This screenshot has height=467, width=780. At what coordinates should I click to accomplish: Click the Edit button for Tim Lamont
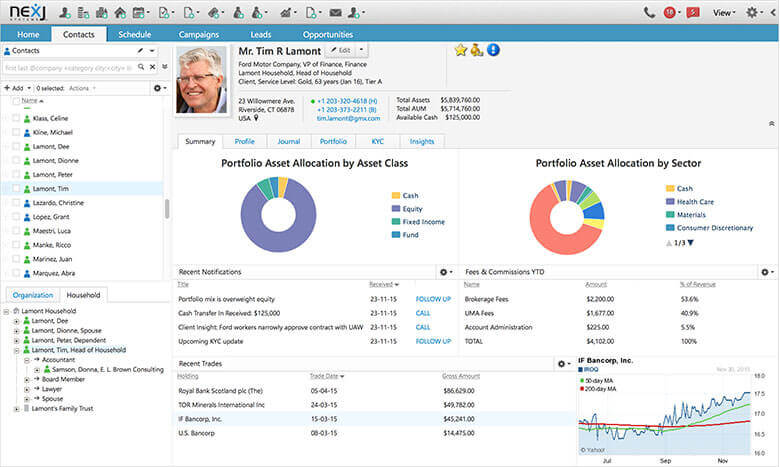[341, 50]
